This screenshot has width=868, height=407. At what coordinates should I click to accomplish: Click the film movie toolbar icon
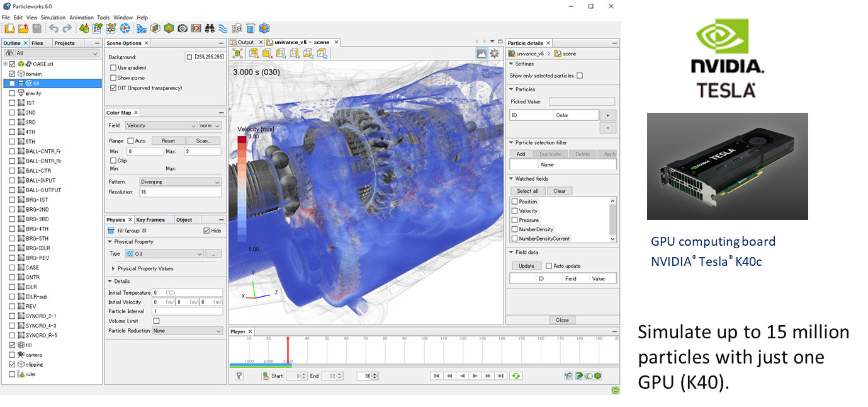tap(196, 28)
